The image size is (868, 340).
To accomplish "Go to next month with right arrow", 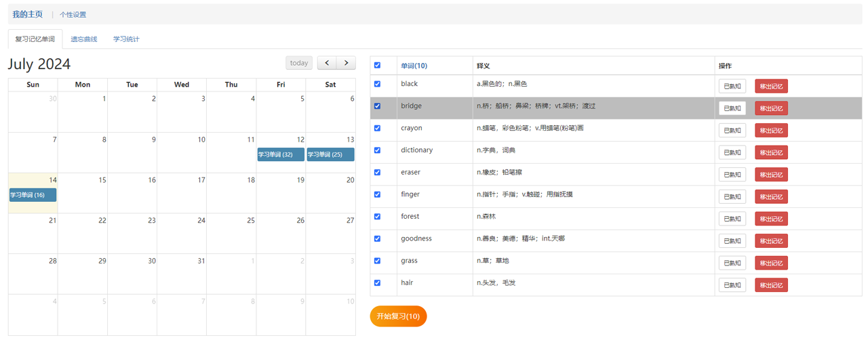I will tap(347, 63).
